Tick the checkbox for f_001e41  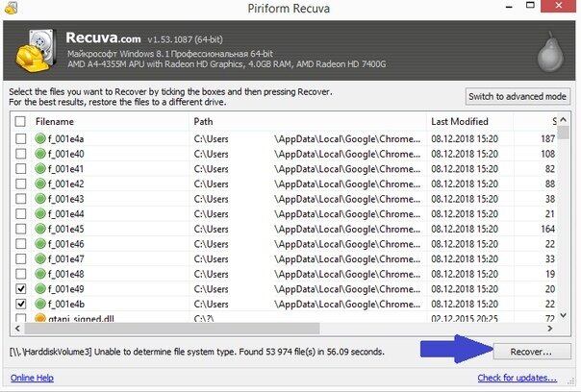(21, 169)
